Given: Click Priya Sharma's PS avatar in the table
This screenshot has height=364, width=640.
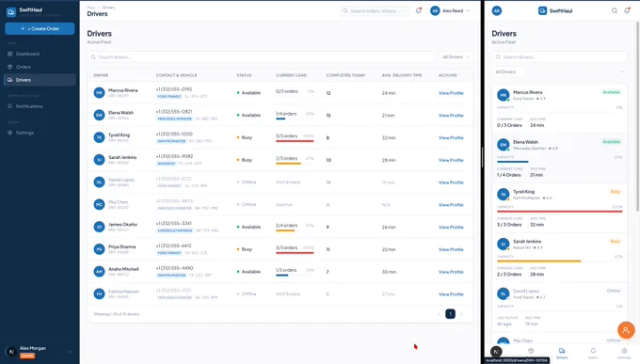Looking at the screenshot, I should click(99, 249).
